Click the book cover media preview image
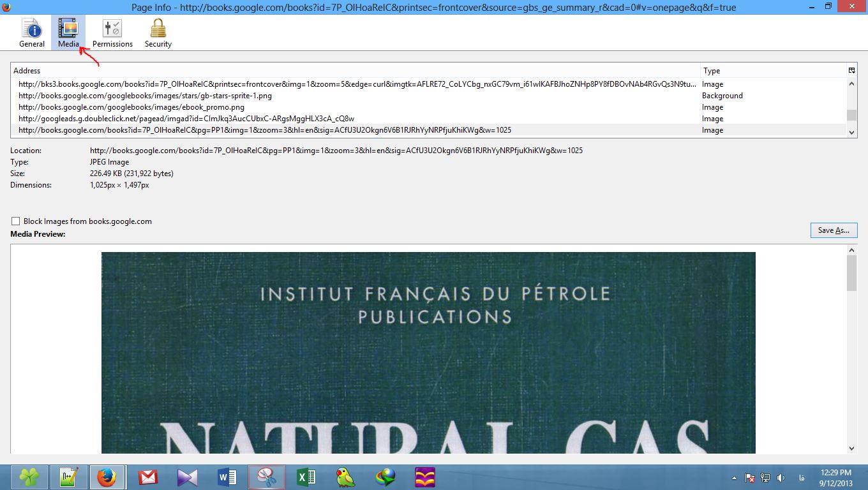Screen dimensions: 868x490 tap(428, 353)
